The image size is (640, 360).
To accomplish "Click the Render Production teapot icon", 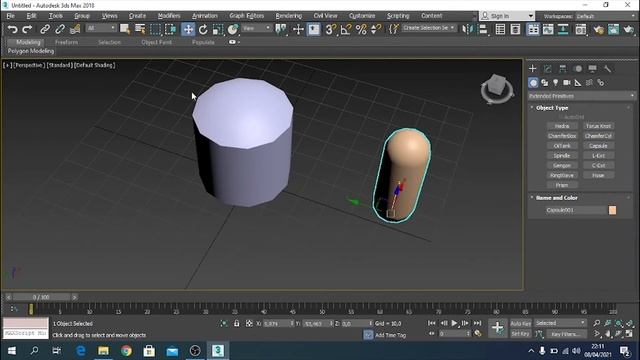I will (629, 29).
